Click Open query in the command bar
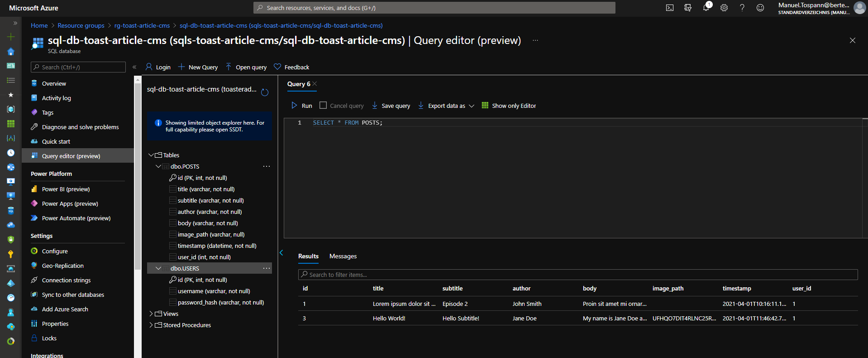The height and width of the screenshot is (358, 868). point(246,67)
